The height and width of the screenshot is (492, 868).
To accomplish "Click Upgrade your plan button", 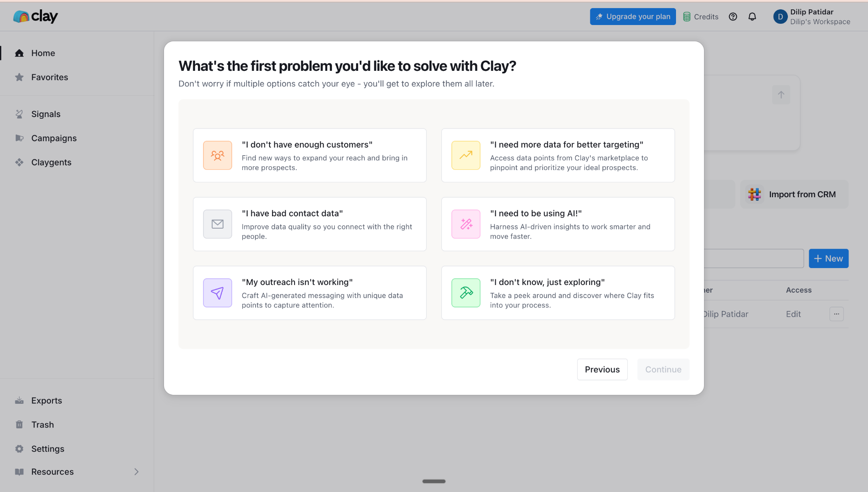I will point(633,17).
